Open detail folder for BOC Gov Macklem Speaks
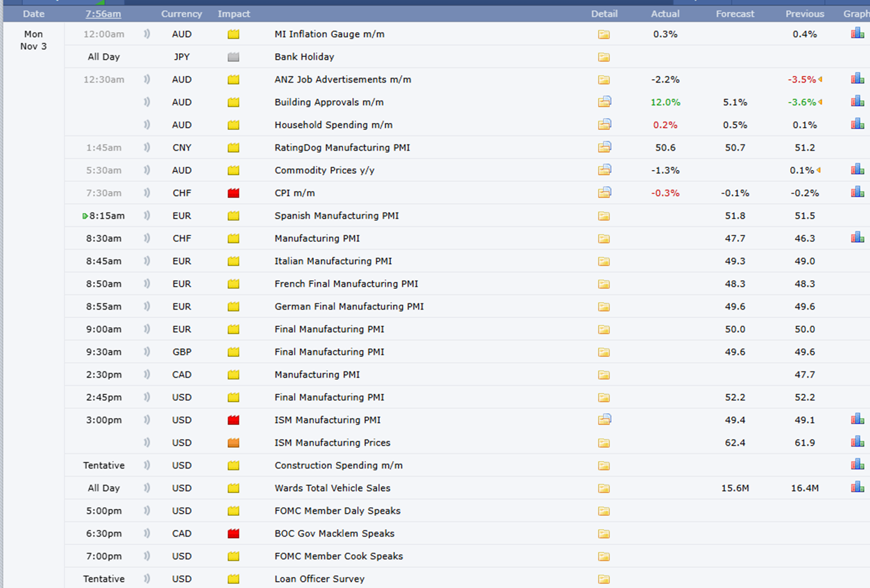Viewport: 870px width, 588px height. tap(604, 533)
